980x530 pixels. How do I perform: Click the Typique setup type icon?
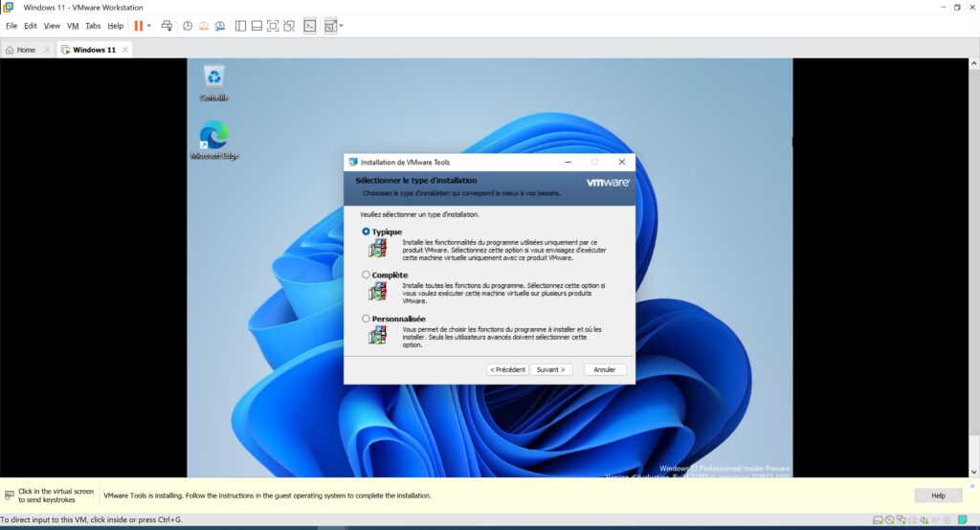point(378,248)
